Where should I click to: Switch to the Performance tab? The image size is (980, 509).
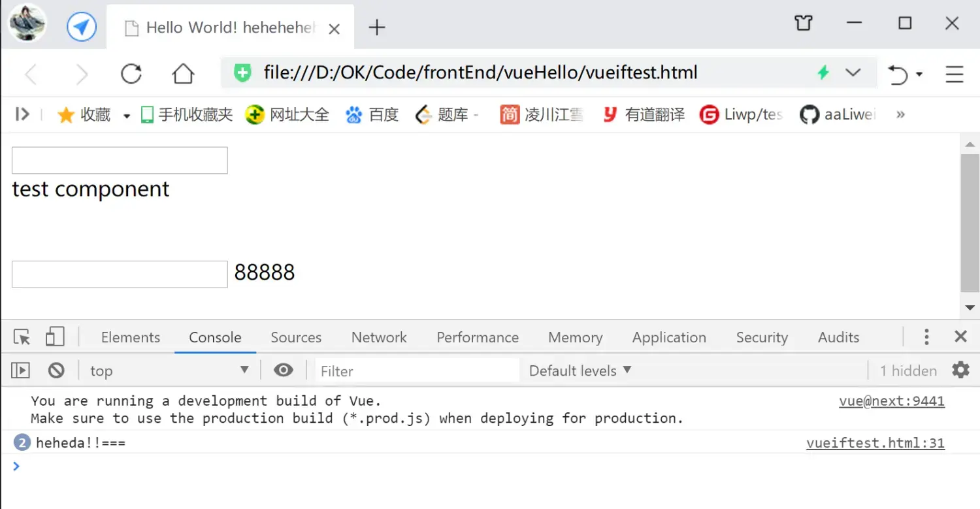(x=478, y=337)
